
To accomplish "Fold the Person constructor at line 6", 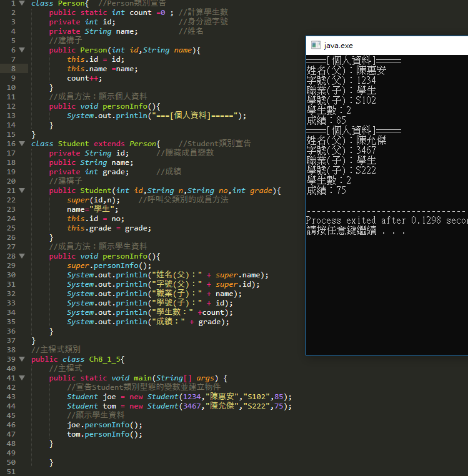I will [22, 50].
